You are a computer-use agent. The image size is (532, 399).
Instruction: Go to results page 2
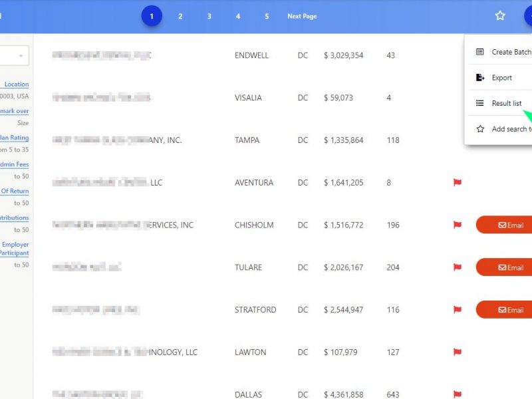pyautogui.click(x=180, y=16)
